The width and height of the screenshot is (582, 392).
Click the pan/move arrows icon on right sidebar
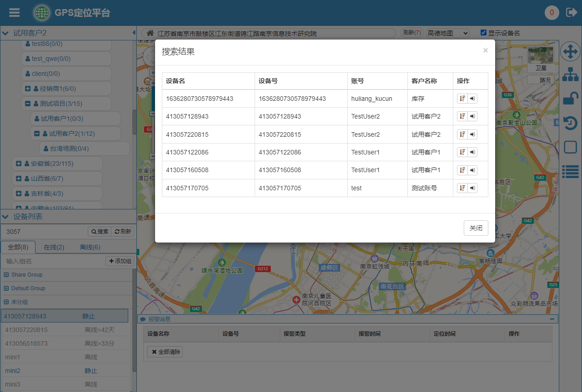[570, 52]
